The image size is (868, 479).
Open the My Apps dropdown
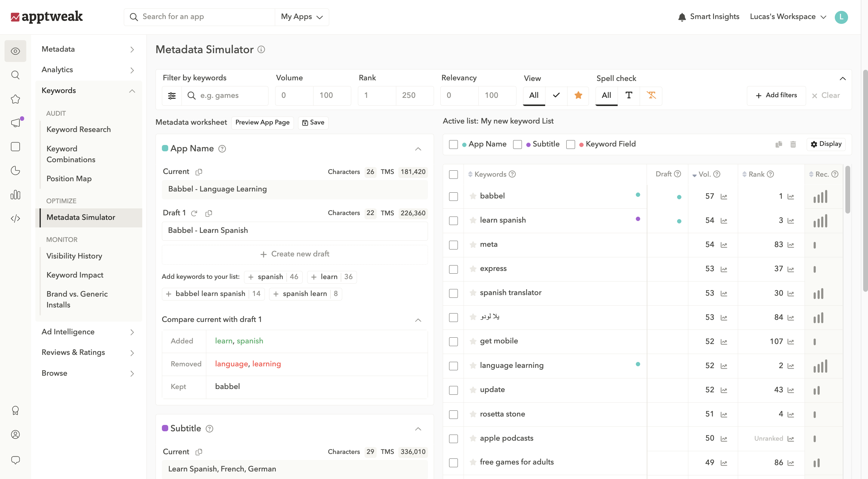(302, 17)
